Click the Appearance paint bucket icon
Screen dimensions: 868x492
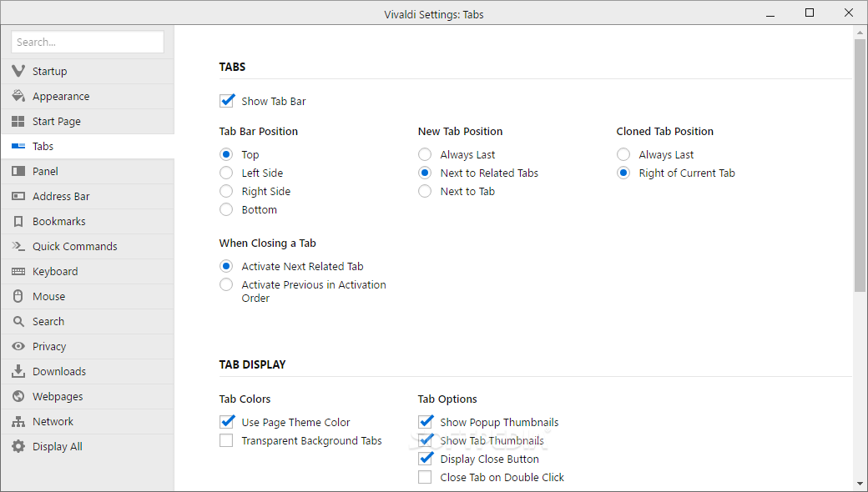click(18, 96)
